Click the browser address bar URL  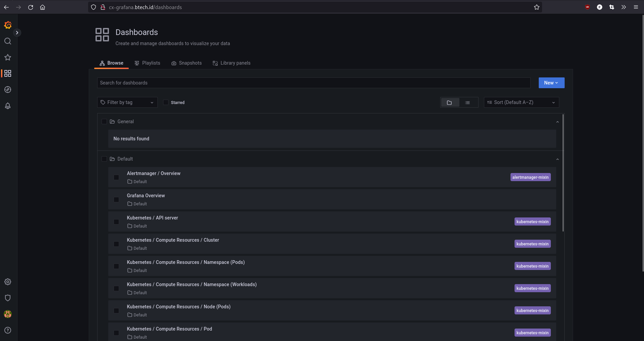click(145, 7)
